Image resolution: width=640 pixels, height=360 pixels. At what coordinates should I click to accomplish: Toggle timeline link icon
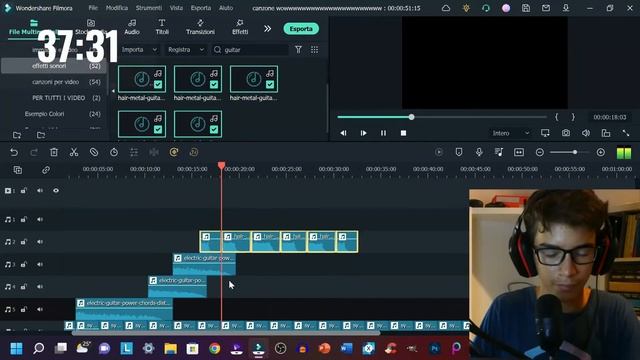point(46,170)
